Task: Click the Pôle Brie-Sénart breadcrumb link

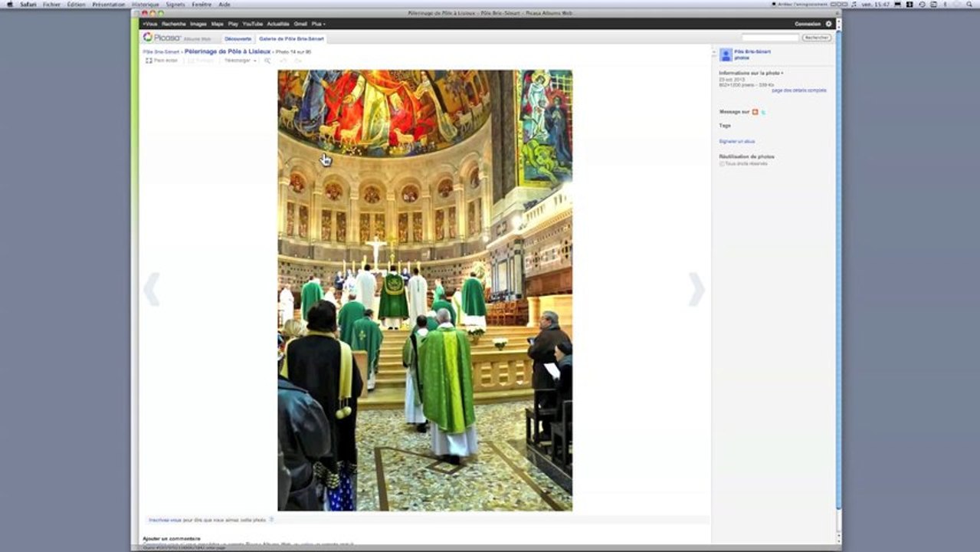Action: 161,52
